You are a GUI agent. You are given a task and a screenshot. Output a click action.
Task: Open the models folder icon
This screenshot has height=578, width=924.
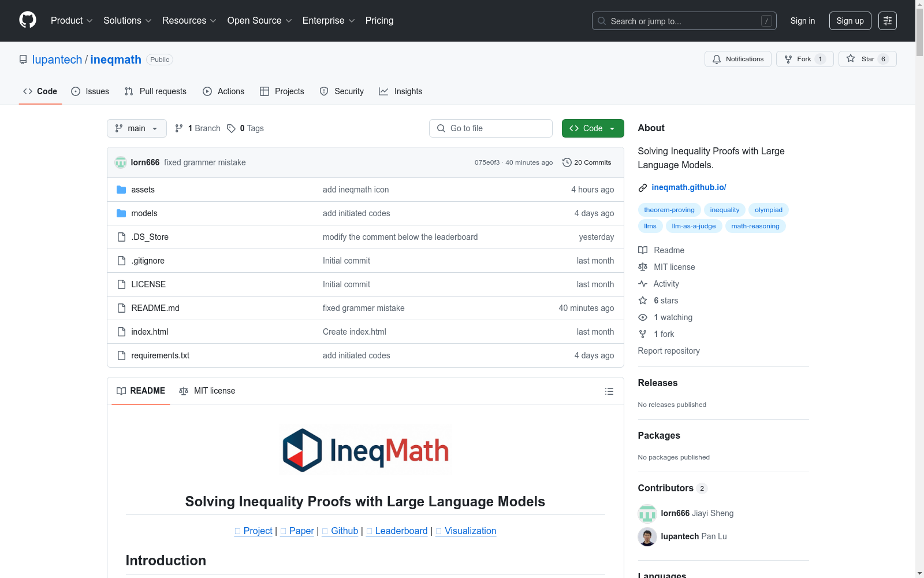pos(121,213)
